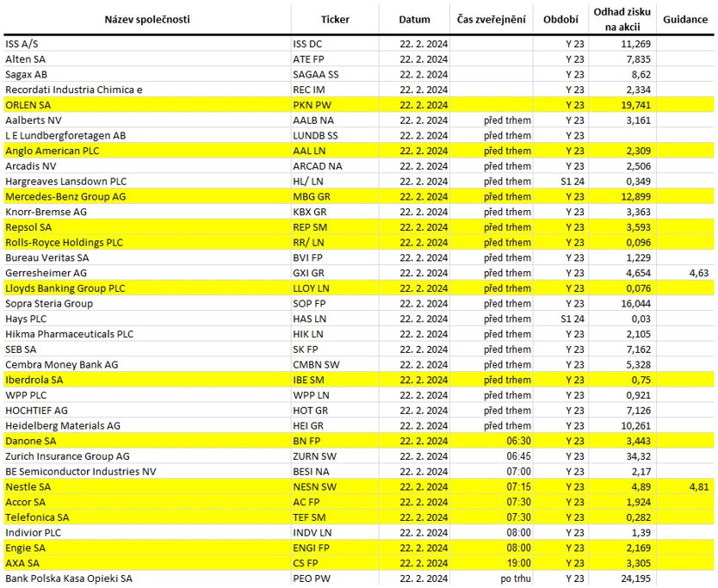The width and height of the screenshot is (718, 588).
Task: Click Nestle's guidance value "4,81"
Action: (x=699, y=486)
